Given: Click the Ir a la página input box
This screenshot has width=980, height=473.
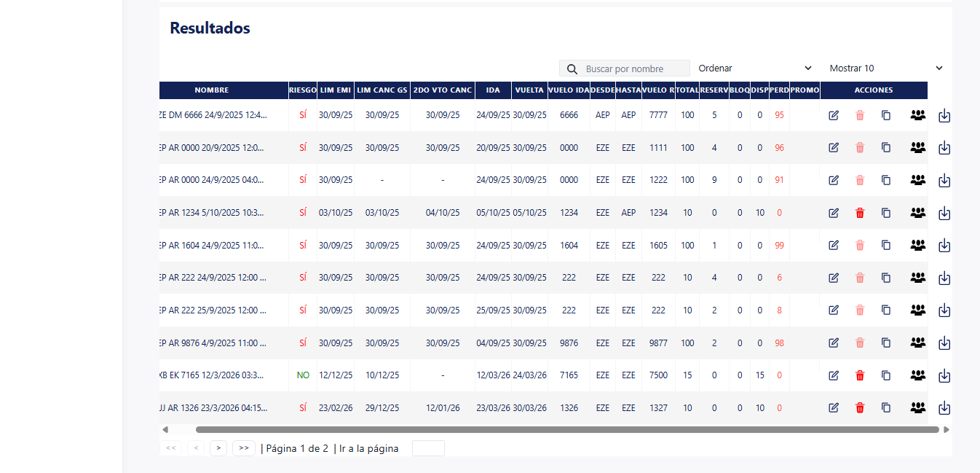Looking at the screenshot, I should [x=428, y=448].
